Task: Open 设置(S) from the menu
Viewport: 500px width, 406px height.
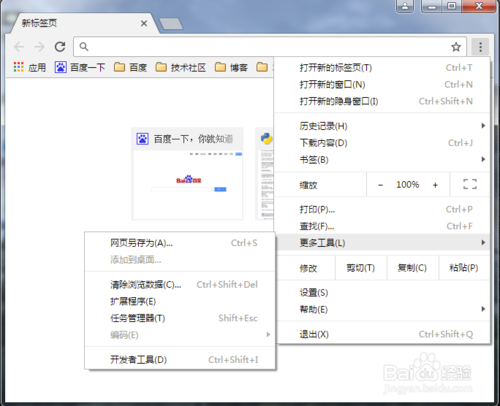Action: click(382, 293)
